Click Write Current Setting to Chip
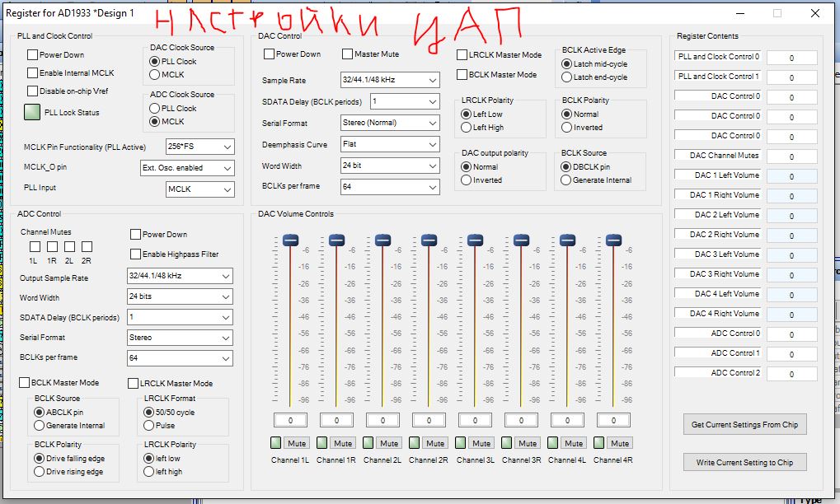840x504 pixels. coord(744,463)
